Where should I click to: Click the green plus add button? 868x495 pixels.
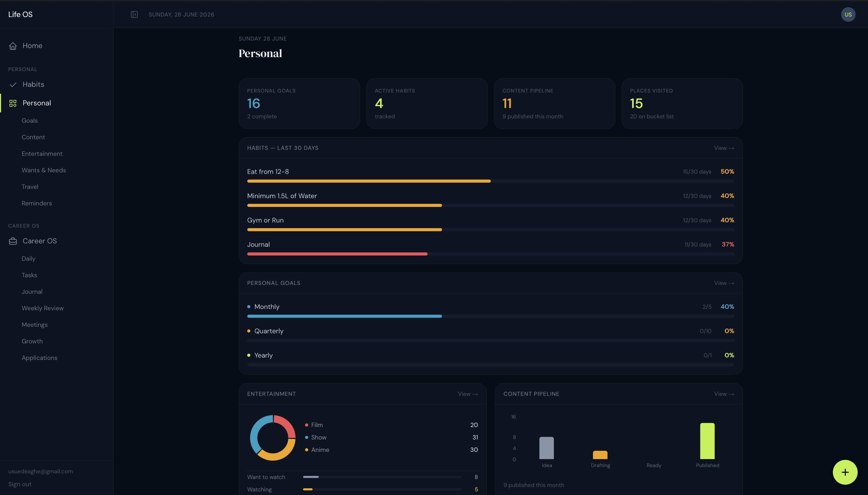[845, 472]
